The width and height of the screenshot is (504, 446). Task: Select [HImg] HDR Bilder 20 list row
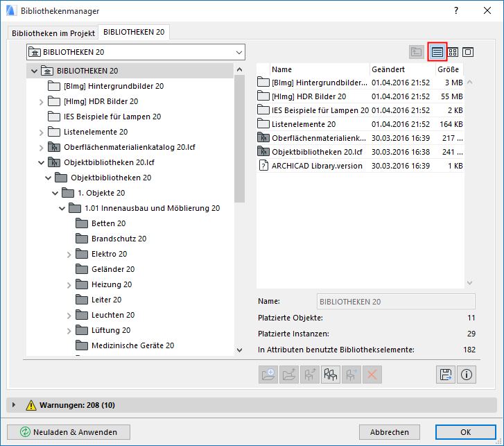pos(360,96)
